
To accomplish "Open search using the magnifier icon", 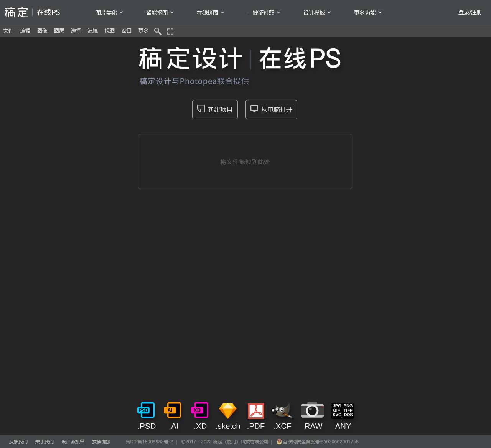I will pos(158,31).
